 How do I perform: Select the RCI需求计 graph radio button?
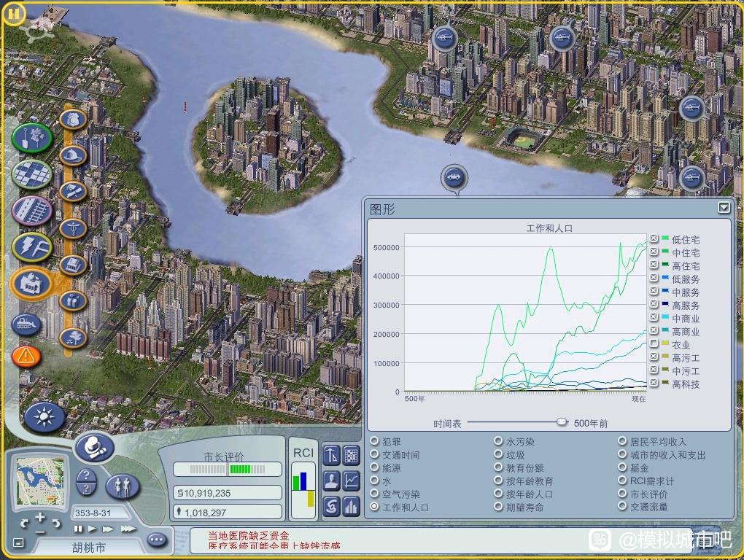622,481
